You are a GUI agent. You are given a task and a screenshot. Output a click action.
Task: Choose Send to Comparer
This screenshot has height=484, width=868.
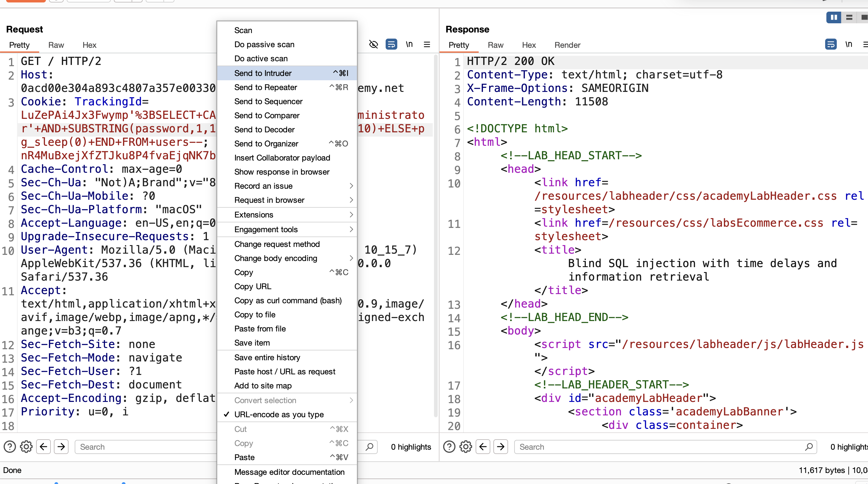(287, 115)
